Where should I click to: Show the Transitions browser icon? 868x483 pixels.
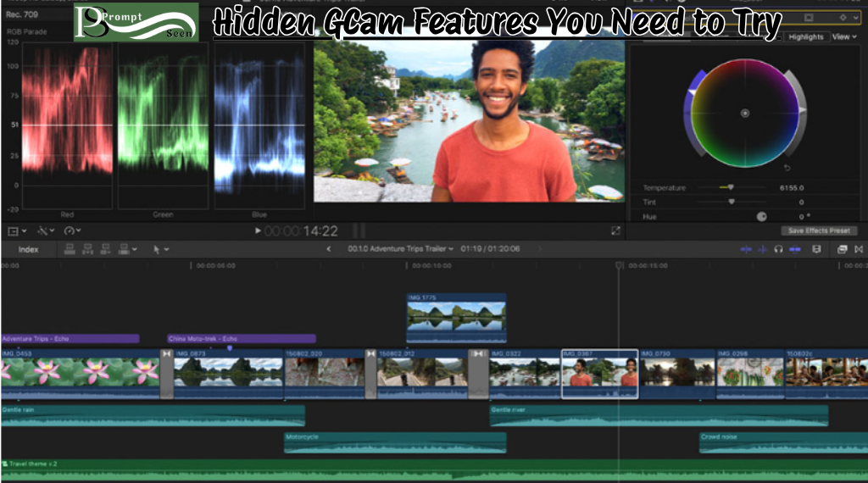coord(859,249)
